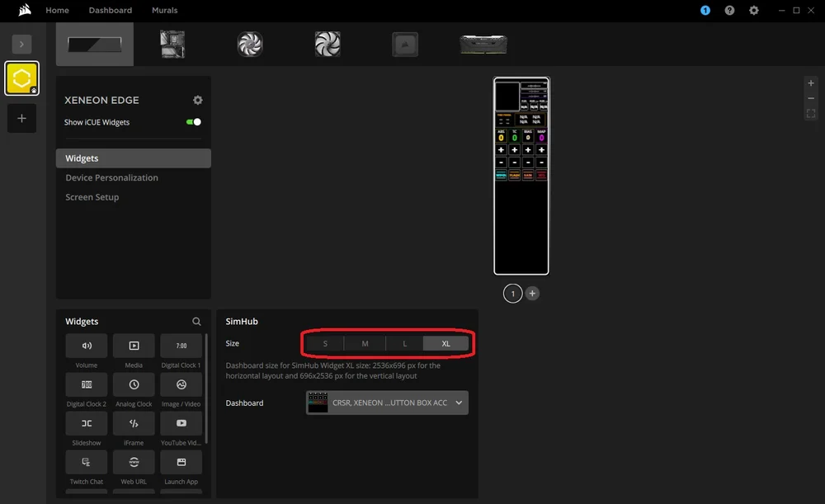Expand the collapsed left sidebar panel
825x504 pixels.
pyautogui.click(x=21, y=44)
